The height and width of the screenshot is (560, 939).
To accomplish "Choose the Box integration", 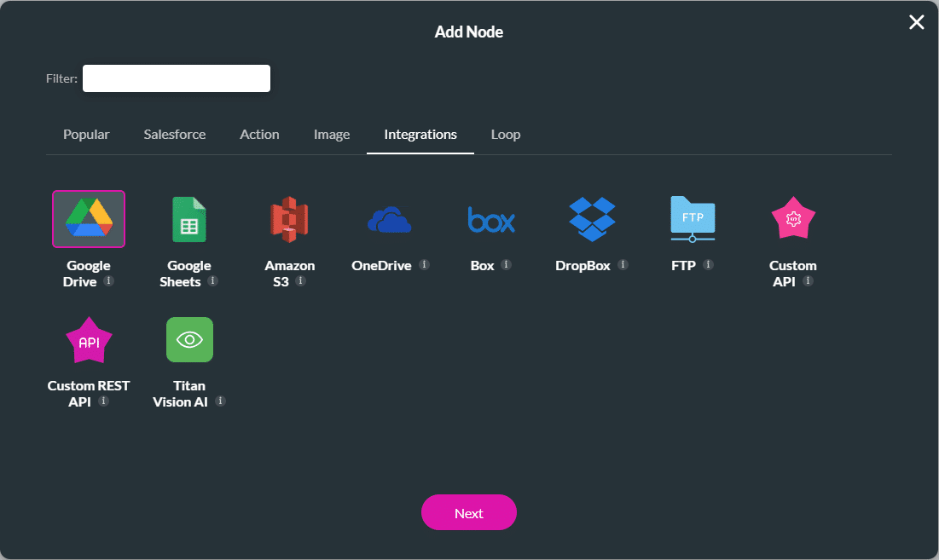I will click(x=490, y=218).
